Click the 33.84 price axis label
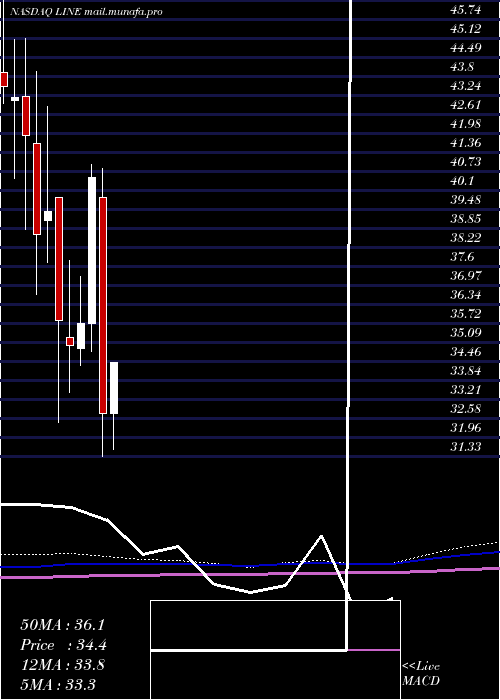500x700 pixels. [x=466, y=371]
